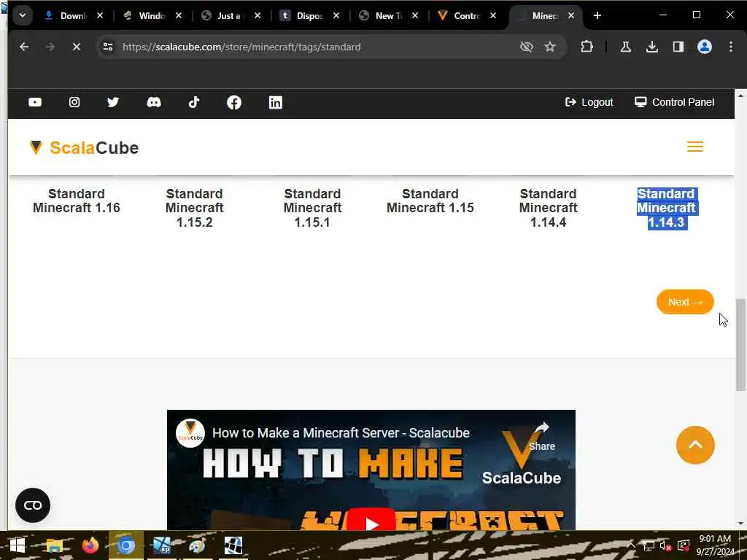Select Standard Minecraft 1.15.1
The image size is (747, 560).
coord(312,208)
